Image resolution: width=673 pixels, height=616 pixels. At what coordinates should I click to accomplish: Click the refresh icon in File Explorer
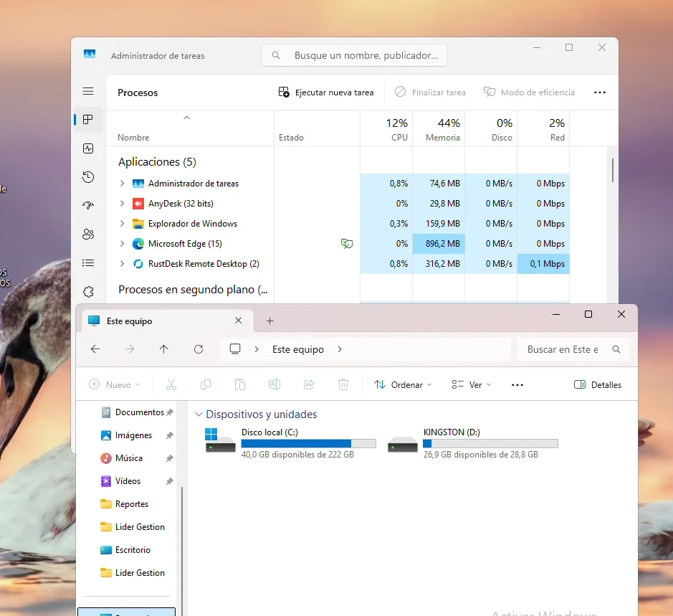(x=199, y=349)
